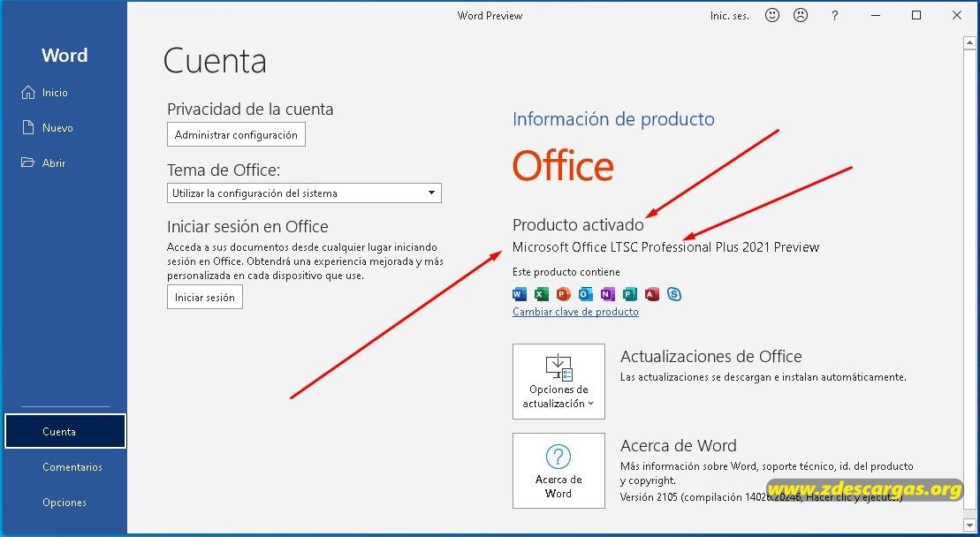The image size is (980, 537).
Task: Click the Excel app icon under product contents
Action: click(x=541, y=294)
